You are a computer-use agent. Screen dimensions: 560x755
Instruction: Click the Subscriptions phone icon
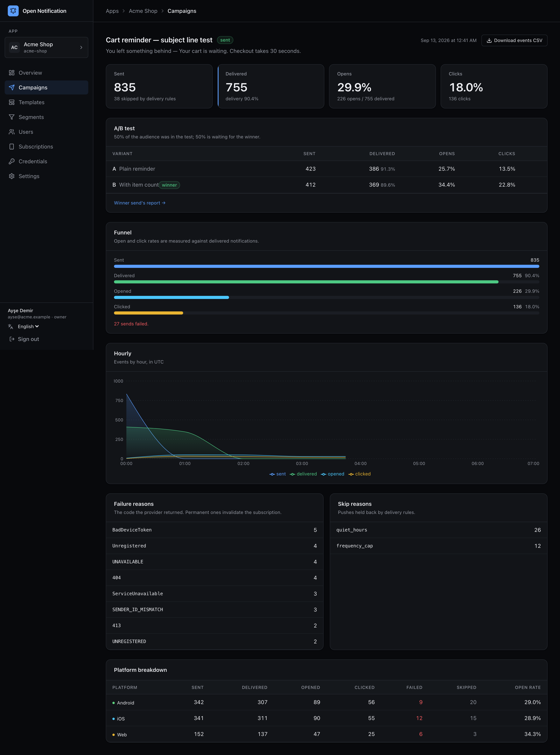(x=11, y=147)
